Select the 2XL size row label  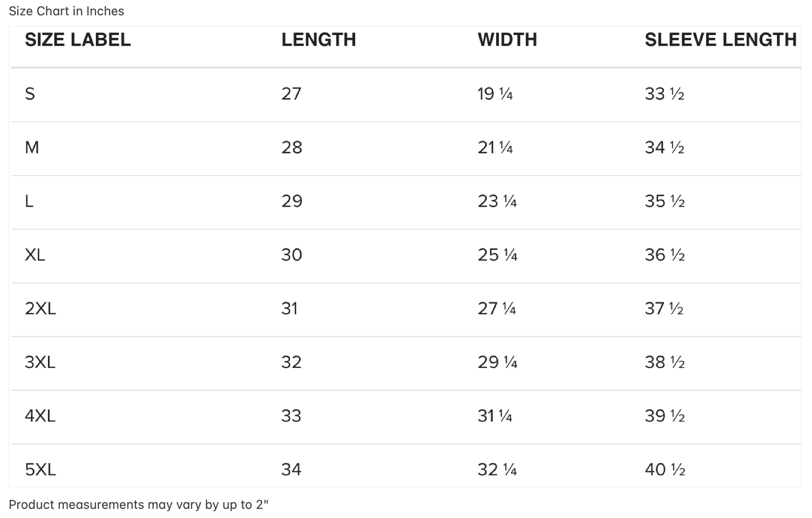click(40, 308)
